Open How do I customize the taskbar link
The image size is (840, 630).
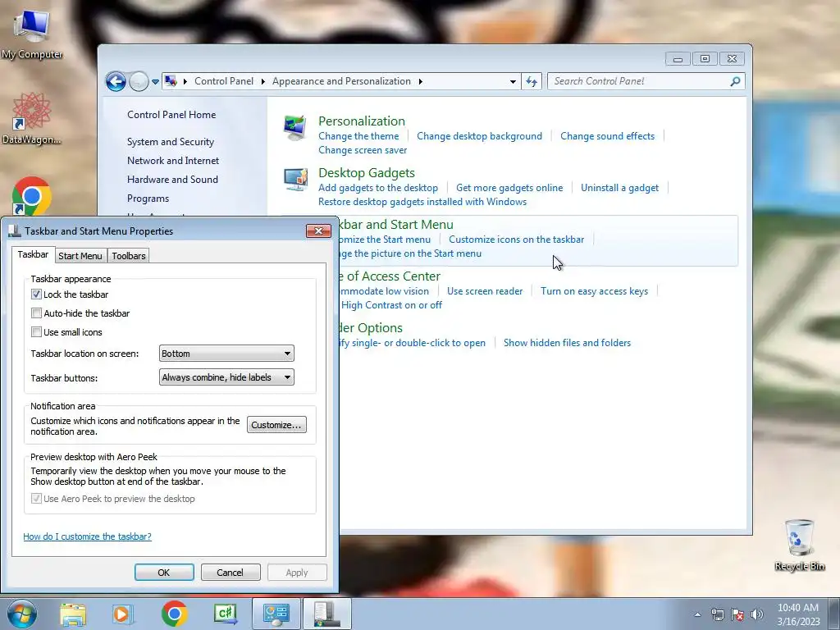[x=87, y=536]
